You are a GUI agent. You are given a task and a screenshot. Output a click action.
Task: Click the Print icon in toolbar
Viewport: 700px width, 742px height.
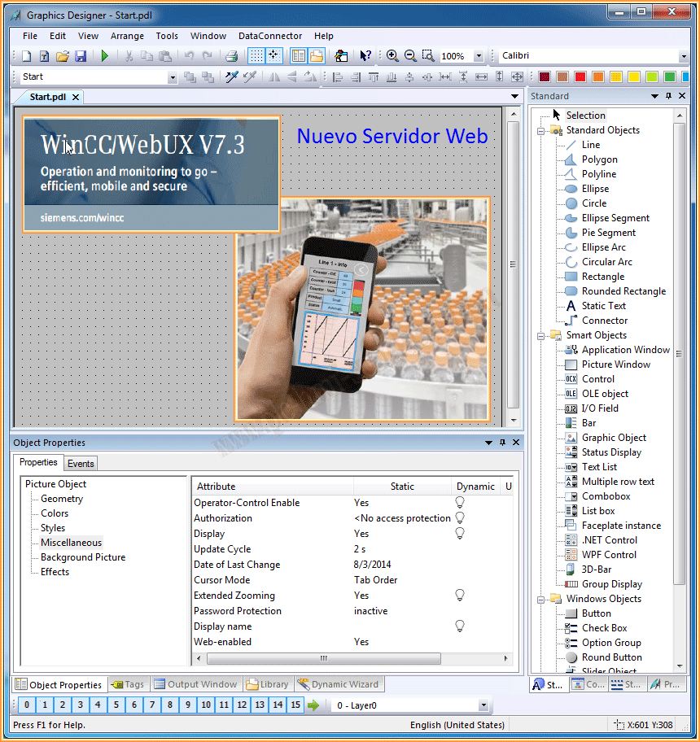[231, 56]
